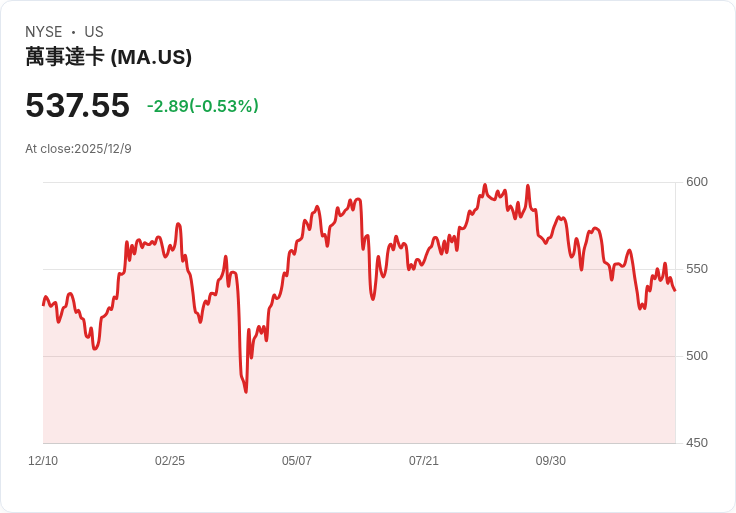Click the 500 y-axis label

tap(697, 356)
